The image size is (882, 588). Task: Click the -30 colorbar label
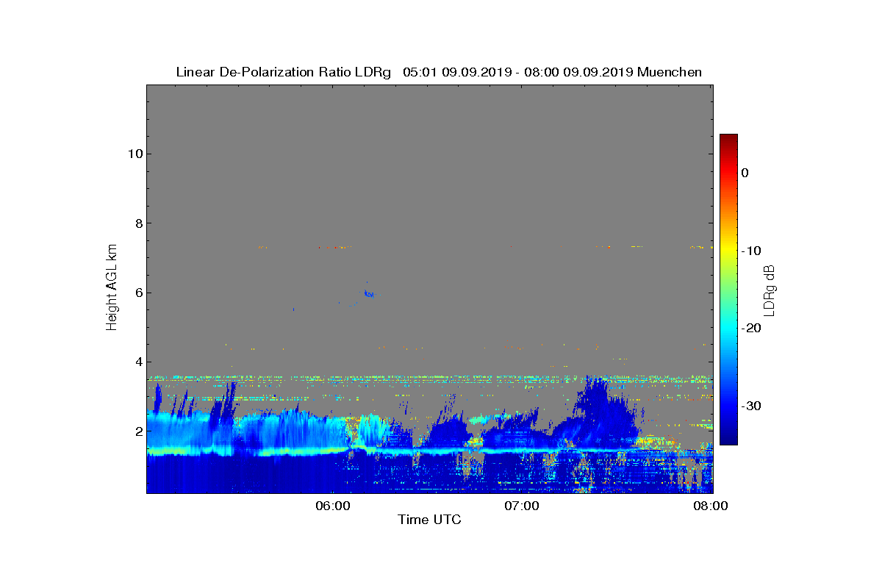tap(750, 406)
